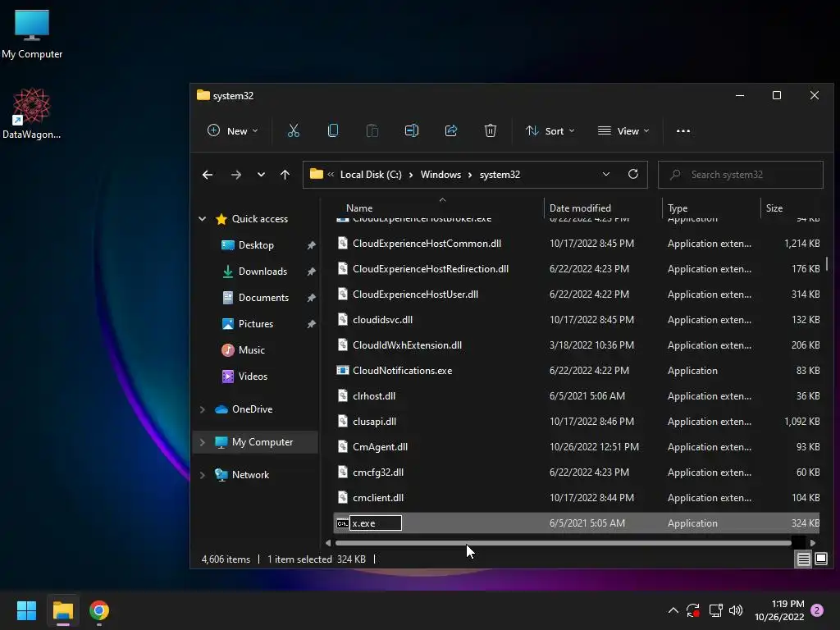The image size is (840, 630).
Task: Expand the My Computer tree node
Action: tap(203, 442)
